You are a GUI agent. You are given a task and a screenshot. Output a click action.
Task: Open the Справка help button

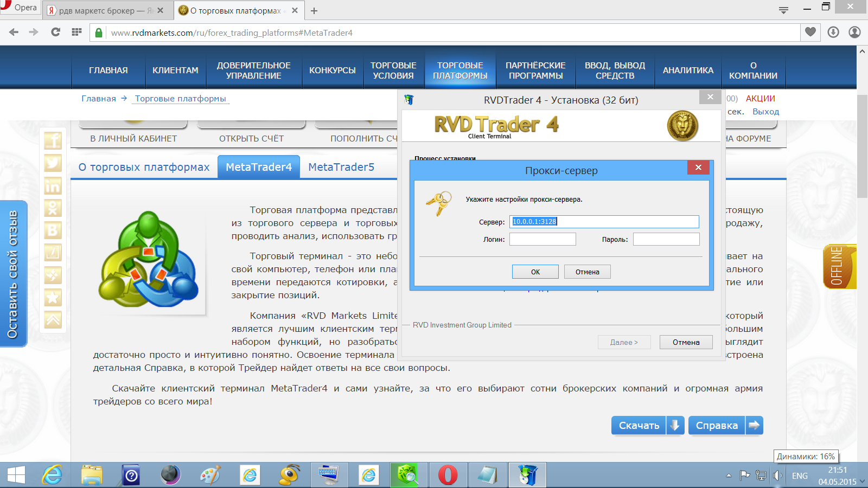(x=726, y=426)
